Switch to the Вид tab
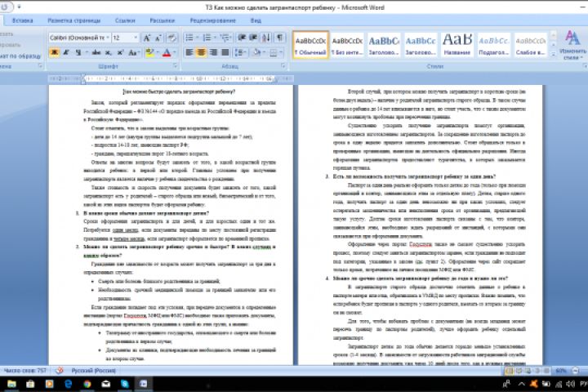588x392 pixels. pyautogui.click(x=256, y=20)
